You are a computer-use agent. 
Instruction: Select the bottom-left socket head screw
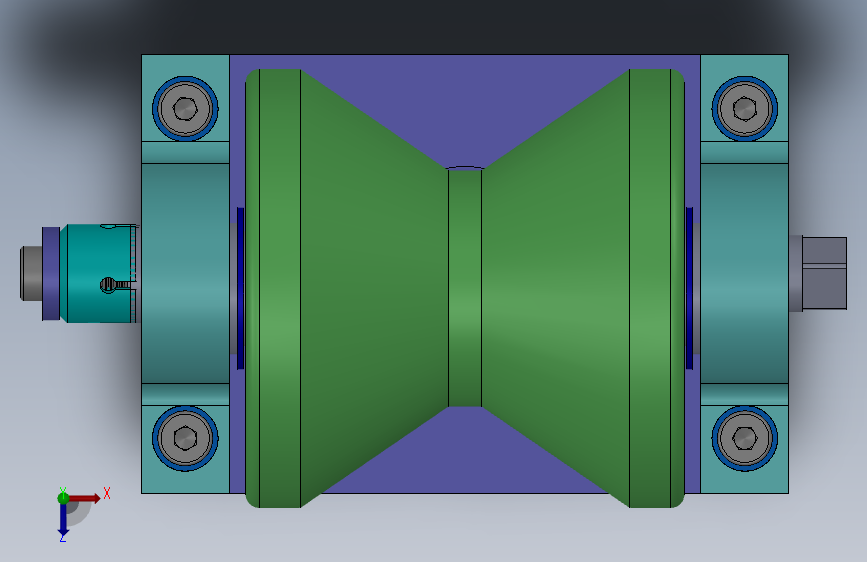pos(185,439)
